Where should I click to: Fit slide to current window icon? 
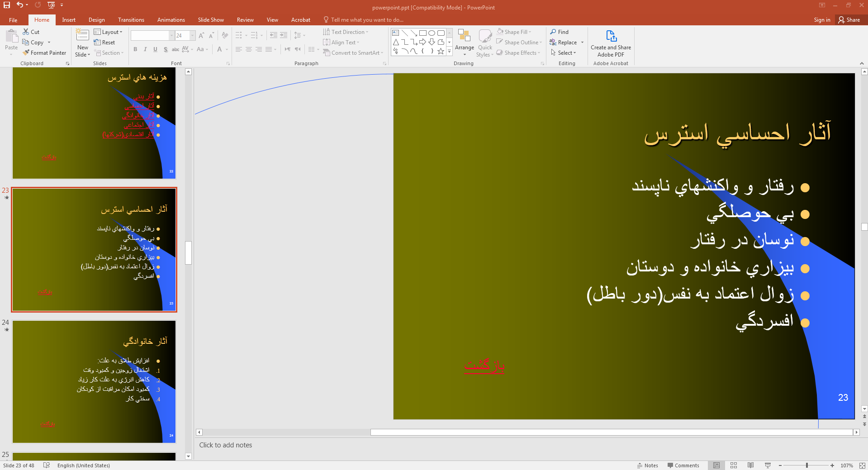862,465
